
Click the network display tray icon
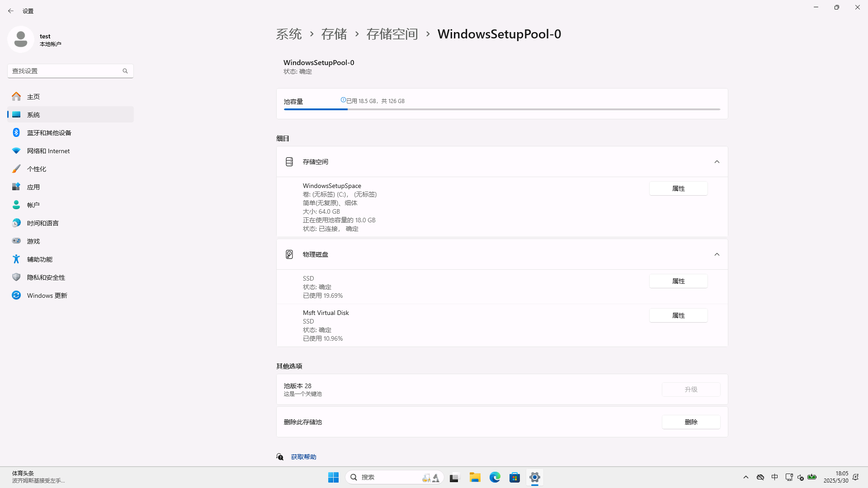click(x=789, y=477)
